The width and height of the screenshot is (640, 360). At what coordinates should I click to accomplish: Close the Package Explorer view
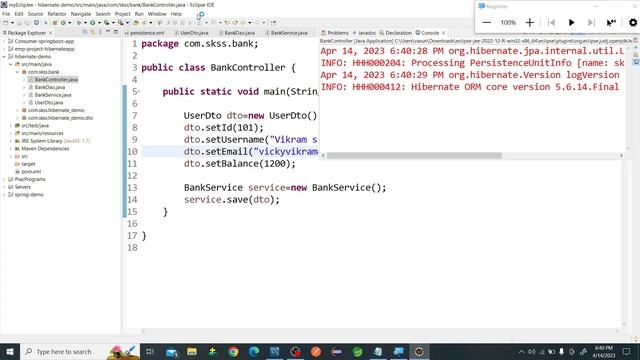[x=50, y=33]
